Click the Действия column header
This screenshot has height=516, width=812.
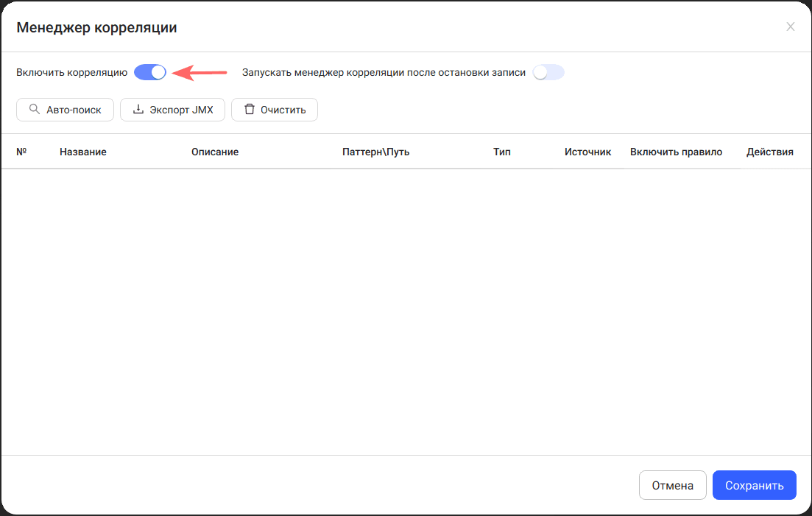pyautogui.click(x=769, y=152)
